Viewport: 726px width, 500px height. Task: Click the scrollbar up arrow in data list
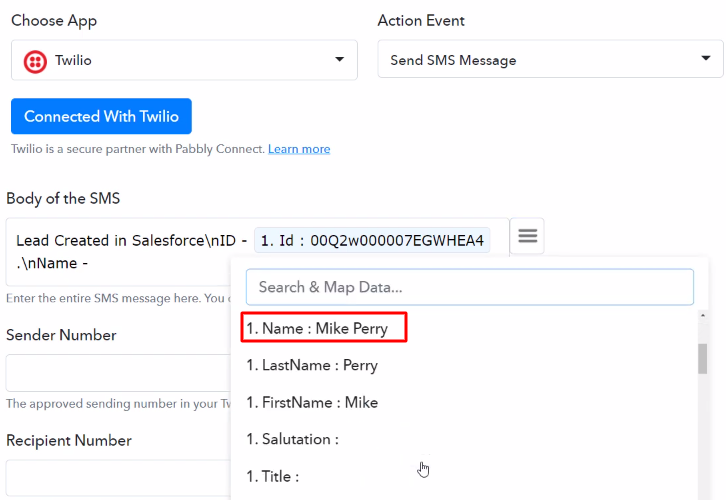tap(702, 315)
